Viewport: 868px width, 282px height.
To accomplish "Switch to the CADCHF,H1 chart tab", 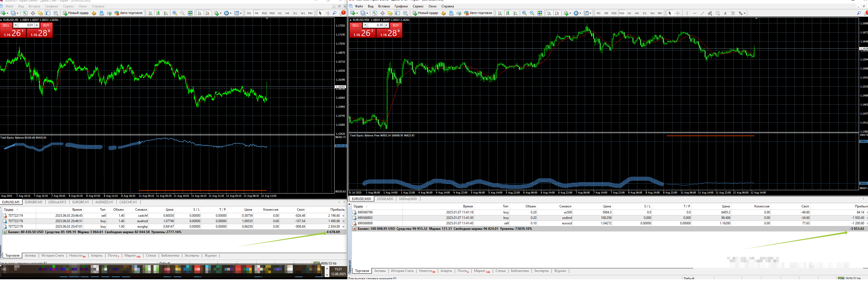I will 128,202.
